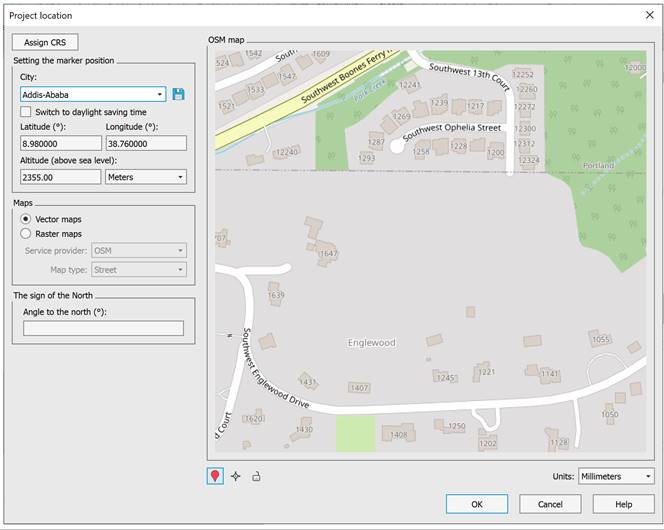Image resolution: width=664 pixels, height=530 pixels.
Task: Click Southwest Ophelia Street label on map
Action: pos(451,131)
